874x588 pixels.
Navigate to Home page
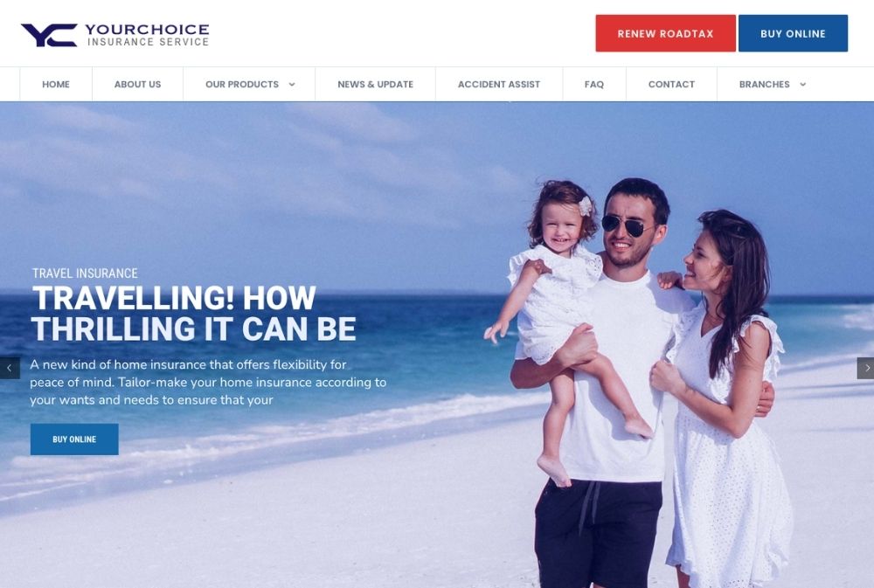click(56, 84)
